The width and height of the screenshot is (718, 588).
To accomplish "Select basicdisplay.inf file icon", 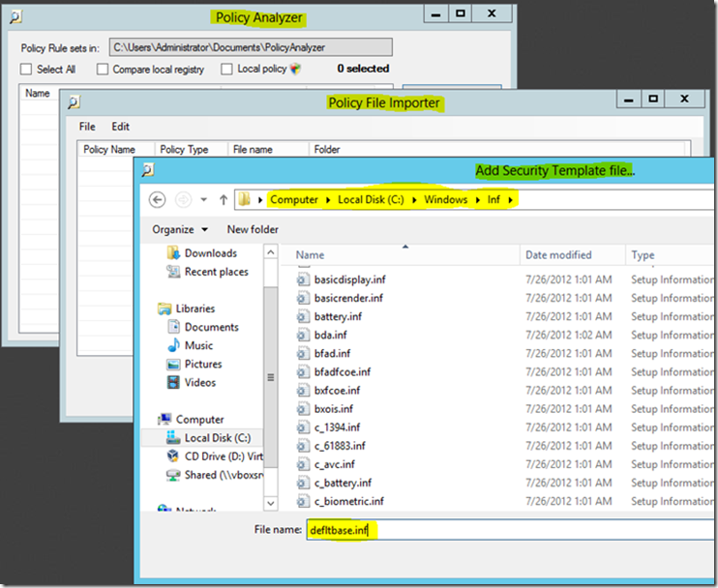I will click(302, 279).
